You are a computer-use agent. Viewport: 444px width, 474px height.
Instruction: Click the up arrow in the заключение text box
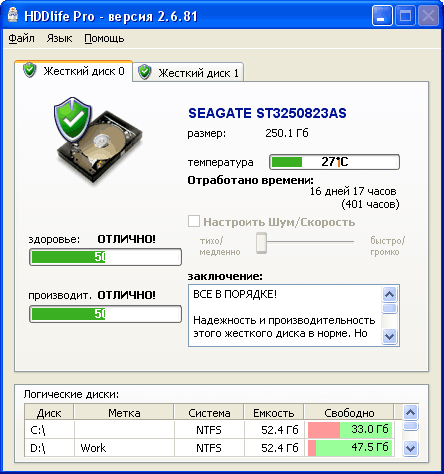pyautogui.click(x=389, y=294)
